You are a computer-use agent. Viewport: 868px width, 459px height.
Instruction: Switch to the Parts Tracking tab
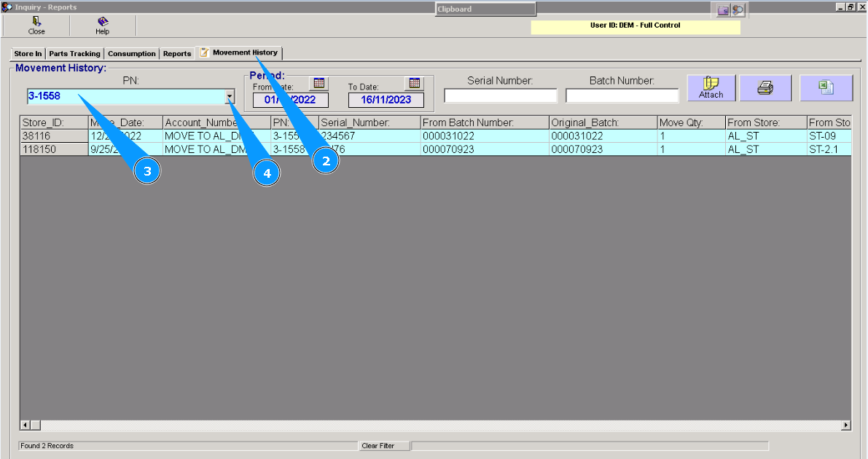[74, 54]
